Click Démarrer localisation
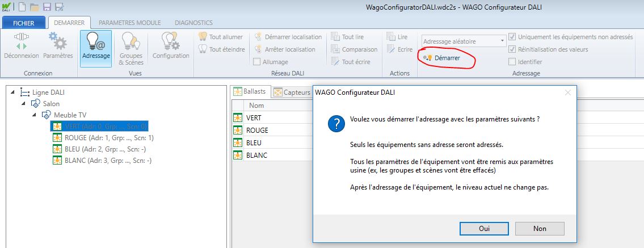The width and height of the screenshot is (644, 248). coord(288,37)
